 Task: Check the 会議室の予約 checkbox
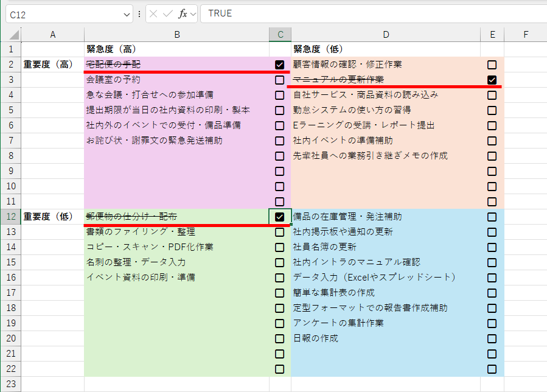[279, 80]
